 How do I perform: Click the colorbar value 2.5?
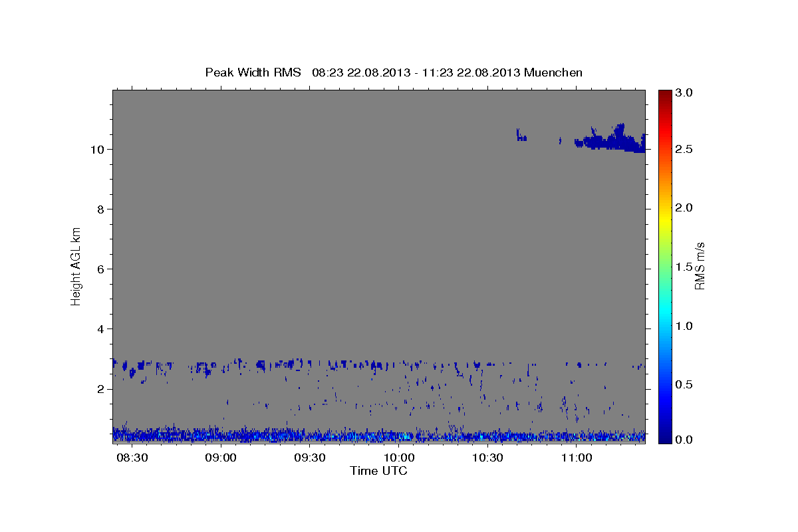(685, 149)
